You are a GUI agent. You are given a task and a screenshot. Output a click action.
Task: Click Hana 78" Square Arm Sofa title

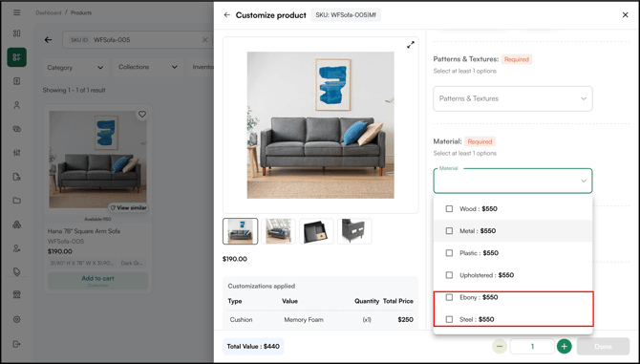[x=84, y=231]
